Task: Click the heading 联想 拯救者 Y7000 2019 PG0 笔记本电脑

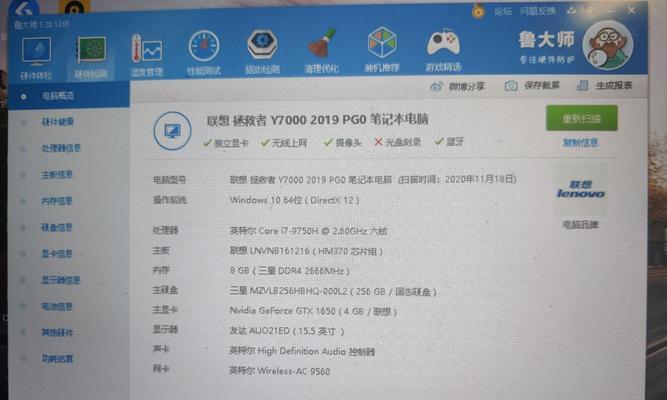Action: (317, 120)
